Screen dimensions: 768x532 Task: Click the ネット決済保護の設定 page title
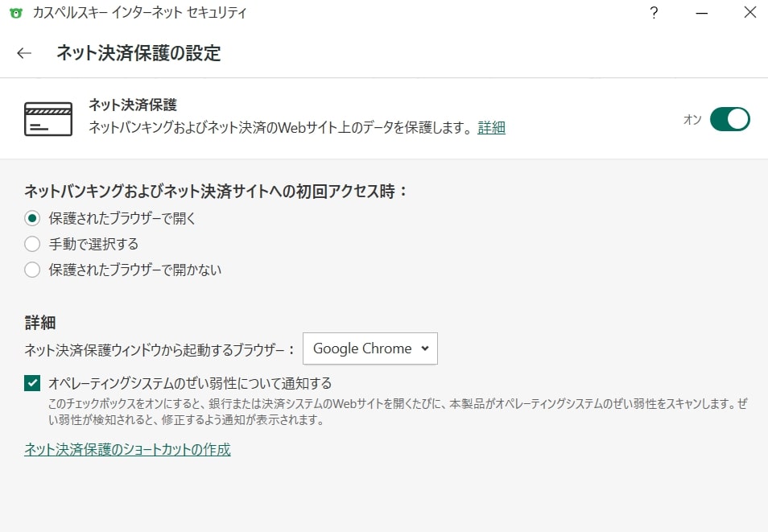138,53
